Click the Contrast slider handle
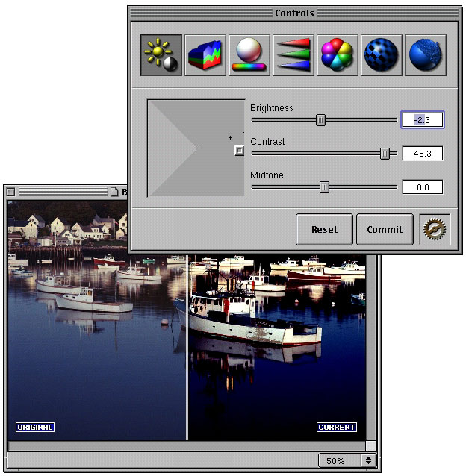 (385, 154)
